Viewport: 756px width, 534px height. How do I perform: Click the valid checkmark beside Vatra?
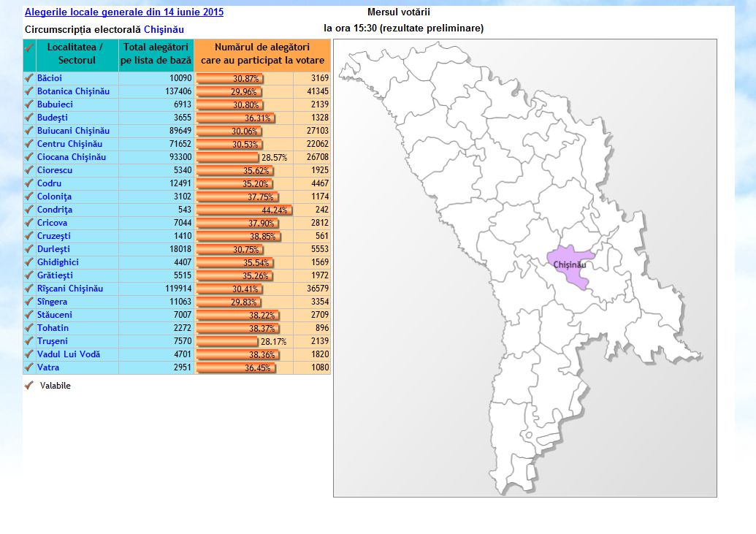29,367
